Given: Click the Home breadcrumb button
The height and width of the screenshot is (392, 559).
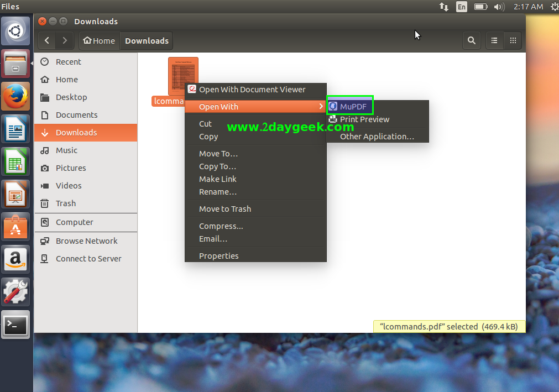Looking at the screenshot, I should [99, 40].
